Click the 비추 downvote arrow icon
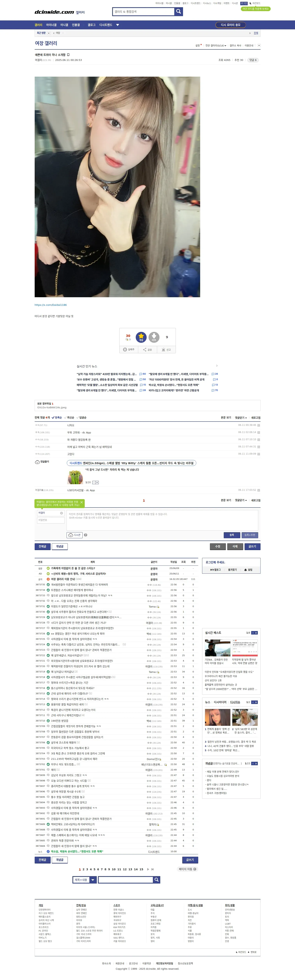Viewport: 295px width, 980px height. [154, 337]
